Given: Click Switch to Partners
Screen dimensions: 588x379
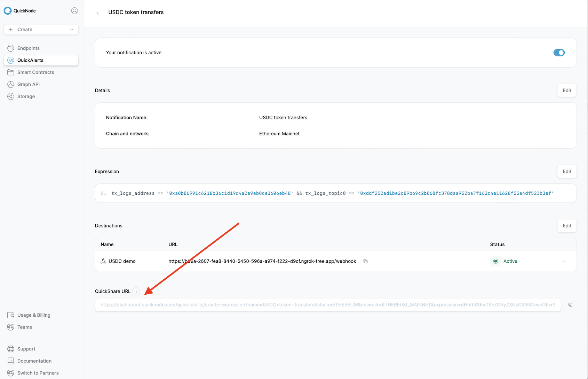Looking at the screenshot, I should (x=41, y=373).
